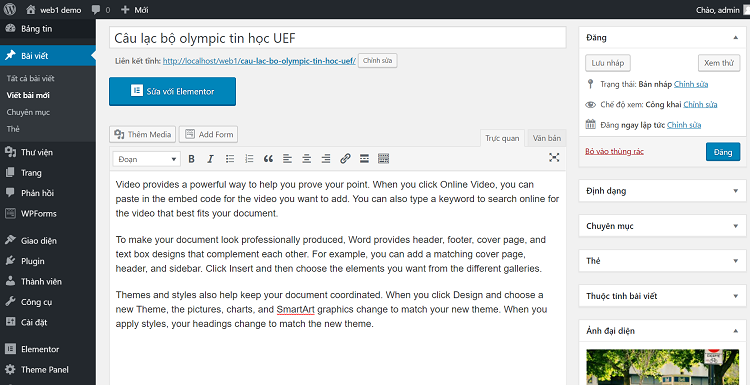
Task: Enable distraction-free fullscreen writing mode
Action: [554, 158]
